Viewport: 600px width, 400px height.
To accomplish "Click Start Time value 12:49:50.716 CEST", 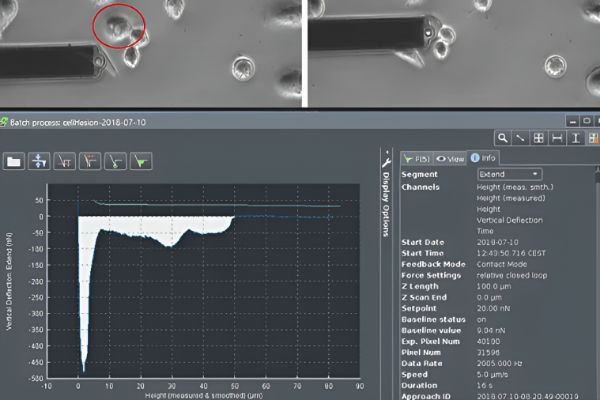I will (511, 253).
